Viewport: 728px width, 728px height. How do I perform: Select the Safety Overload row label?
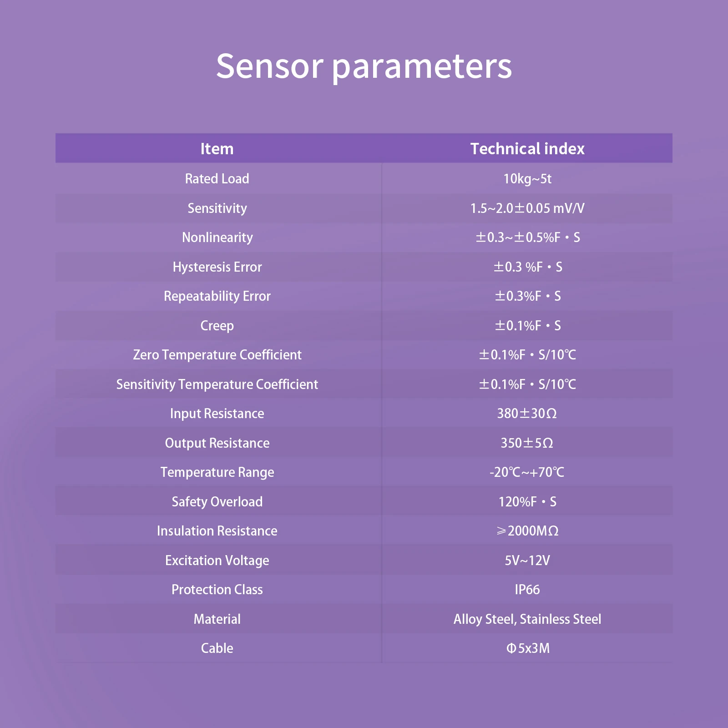[217, 502]
